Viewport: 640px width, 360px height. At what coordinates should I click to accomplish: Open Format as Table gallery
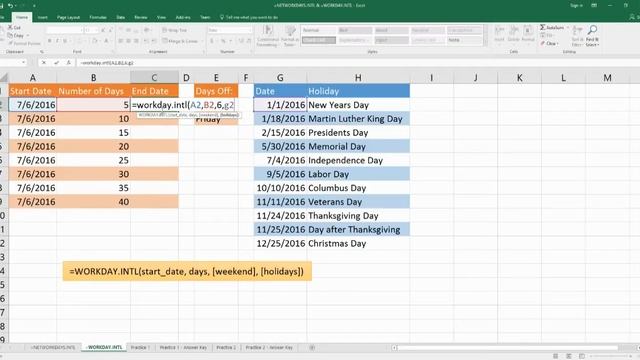[x=290, y=36]
